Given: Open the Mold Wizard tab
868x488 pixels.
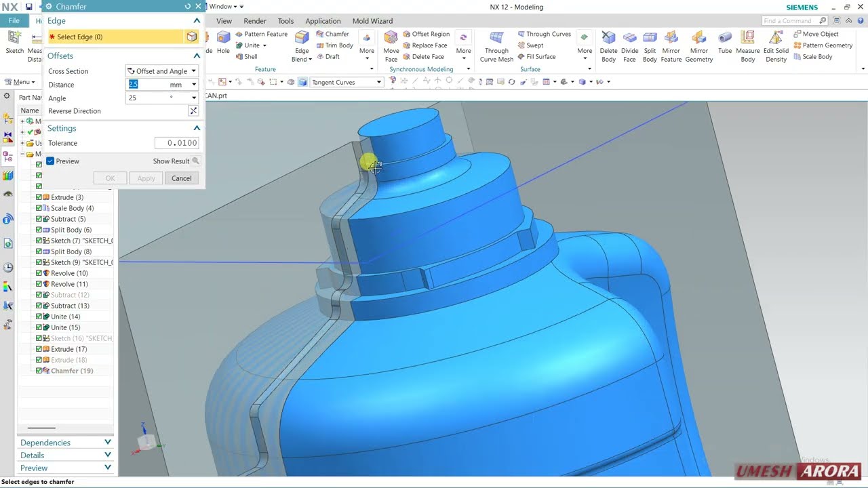Looking at the screenshot, I should tap(372, 21).
